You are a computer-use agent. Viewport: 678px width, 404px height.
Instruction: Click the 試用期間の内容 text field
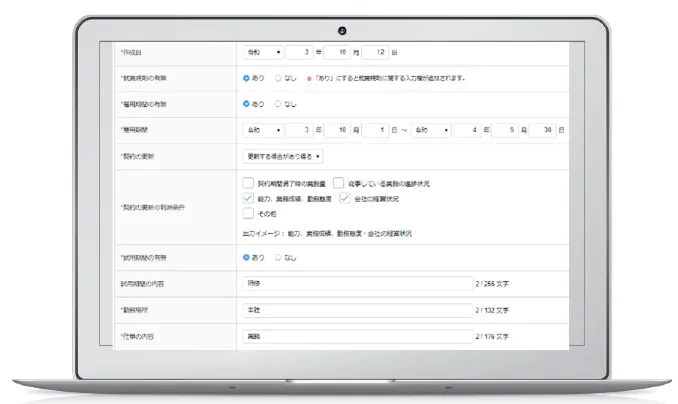tap(357, 284)
